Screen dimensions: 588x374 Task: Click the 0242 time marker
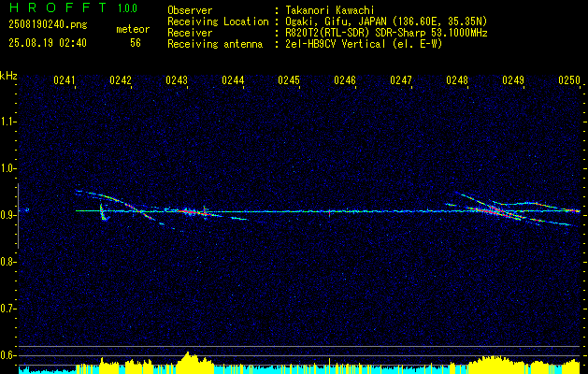[x=121, y=80]
